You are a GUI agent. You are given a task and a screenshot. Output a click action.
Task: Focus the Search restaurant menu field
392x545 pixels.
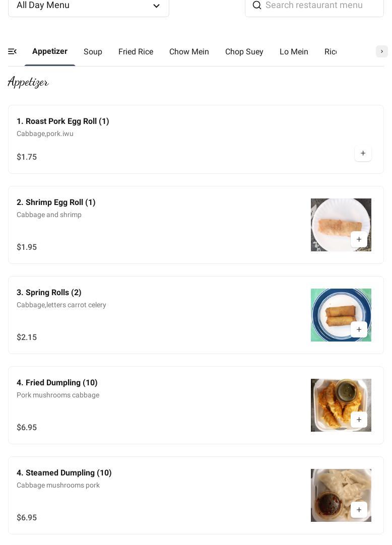pyautogui.click(x=320, y=5)
